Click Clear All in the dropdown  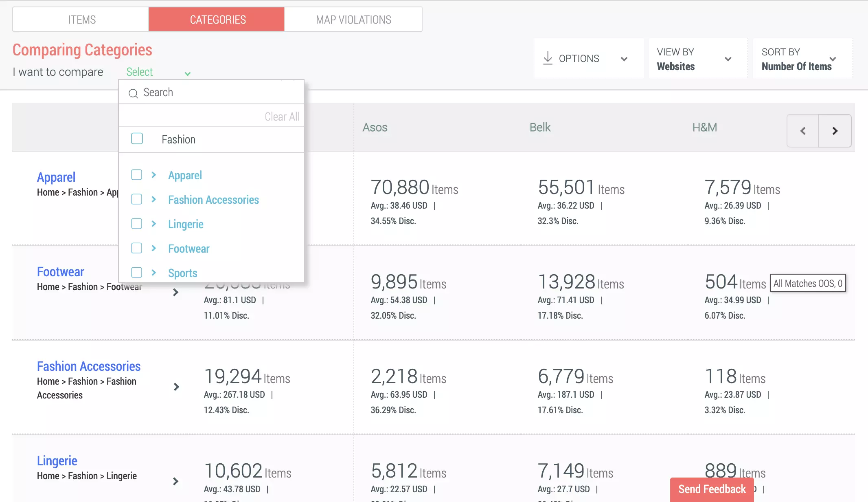point(283,117)
